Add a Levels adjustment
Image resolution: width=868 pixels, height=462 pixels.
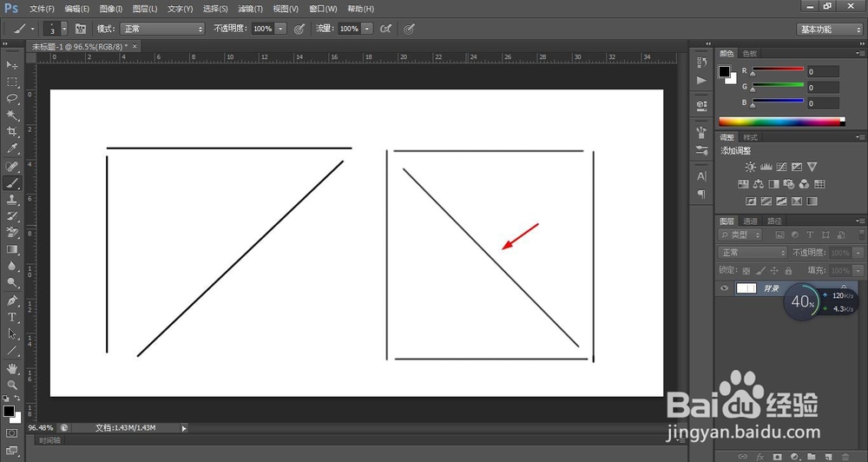[x=766, y=167]
